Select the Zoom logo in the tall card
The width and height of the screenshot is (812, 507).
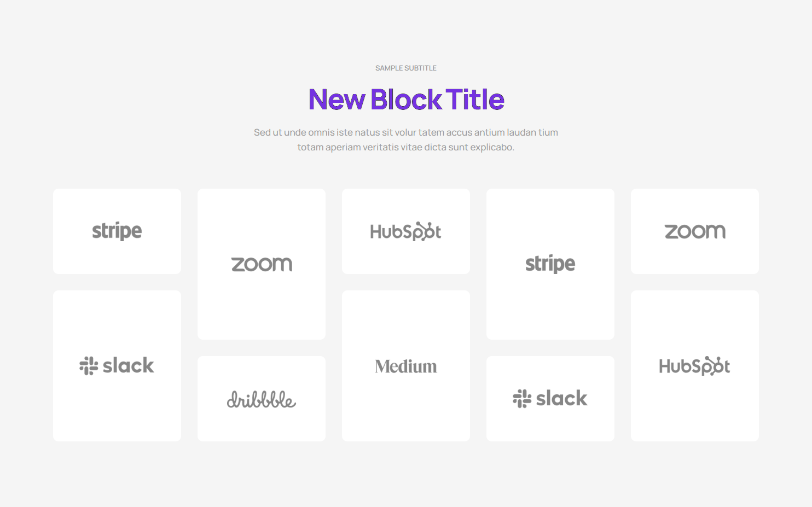pos(262,264)
